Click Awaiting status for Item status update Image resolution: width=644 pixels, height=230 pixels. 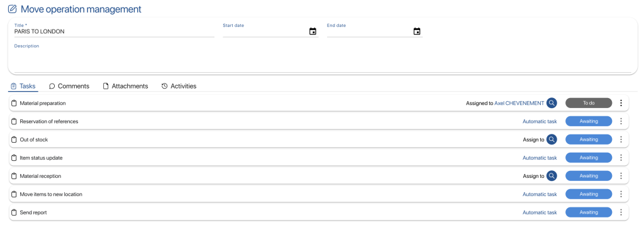click(x=589, y=158)
